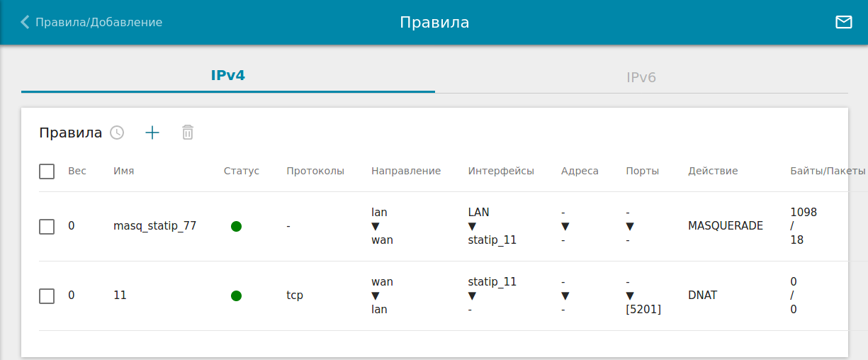The image size is (868, 360).
Task: Click the trash delete icon
Action: 188,133
